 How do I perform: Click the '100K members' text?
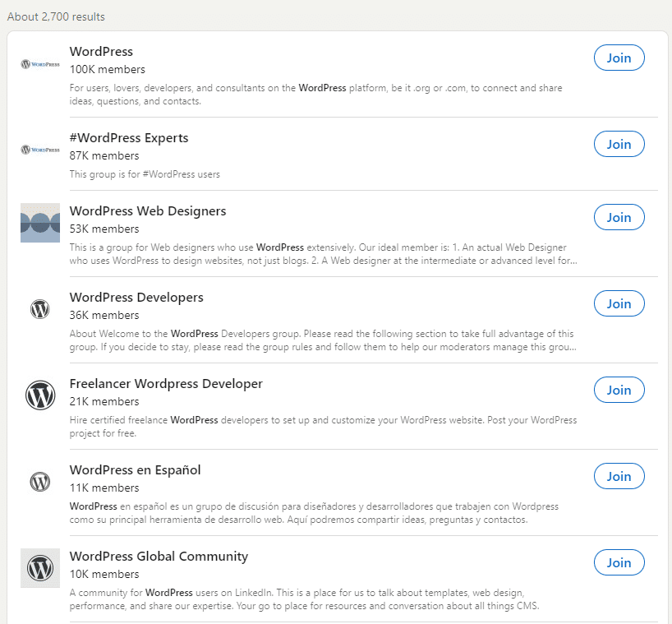click(x=107, y=70)
